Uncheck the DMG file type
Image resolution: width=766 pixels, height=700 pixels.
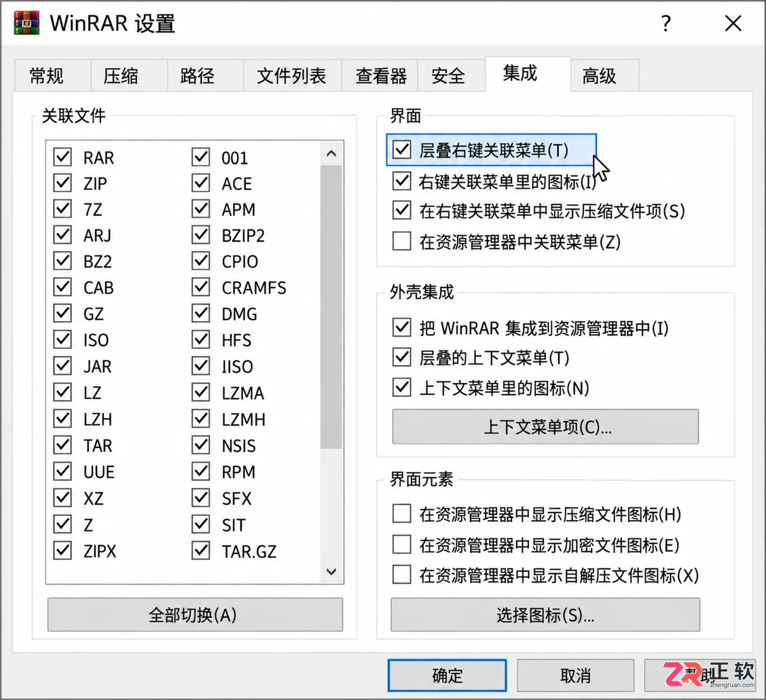tap(201, 314)
